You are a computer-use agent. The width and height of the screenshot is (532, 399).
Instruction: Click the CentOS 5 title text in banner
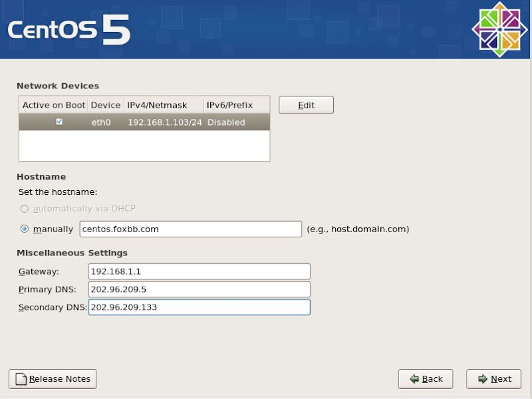68,30
